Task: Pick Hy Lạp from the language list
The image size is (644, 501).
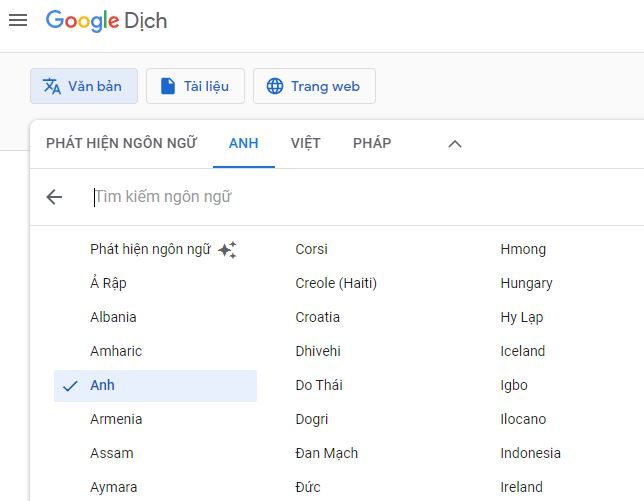Action: tap(522, 317)
